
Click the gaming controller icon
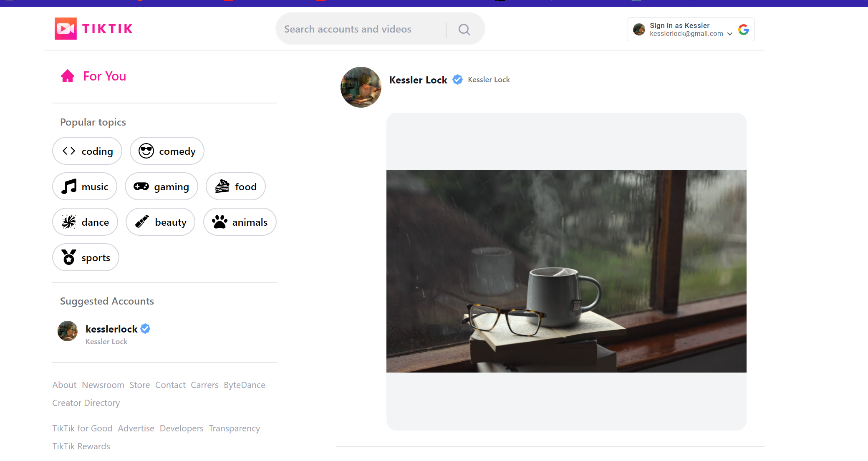(142, 186)
